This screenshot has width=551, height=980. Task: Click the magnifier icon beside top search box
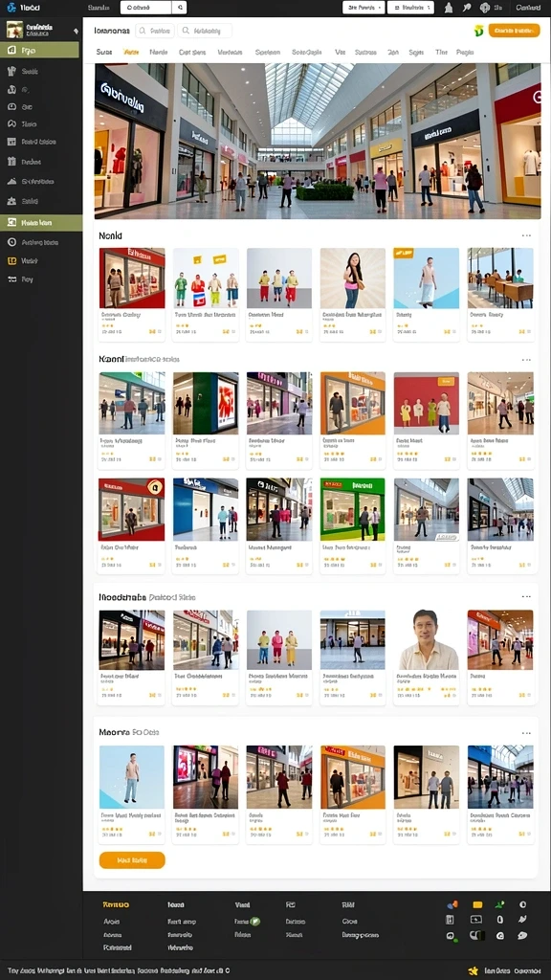180,8
